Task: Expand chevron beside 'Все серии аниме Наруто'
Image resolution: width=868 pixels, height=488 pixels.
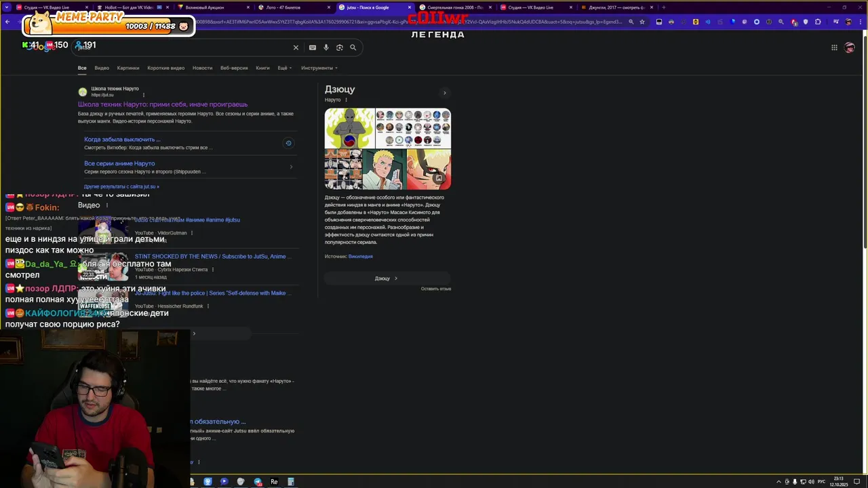Action: click(x=291, y=167)
